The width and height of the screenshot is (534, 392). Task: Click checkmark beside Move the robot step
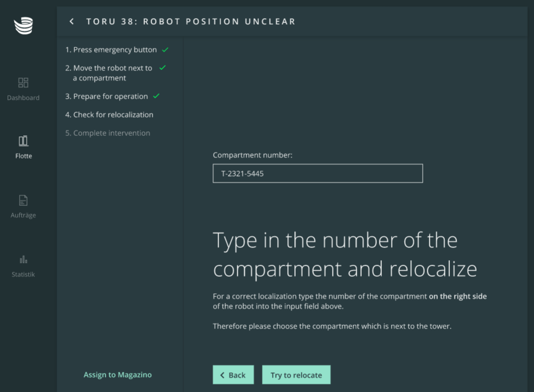pyautogui.click(x=162, y=68)
